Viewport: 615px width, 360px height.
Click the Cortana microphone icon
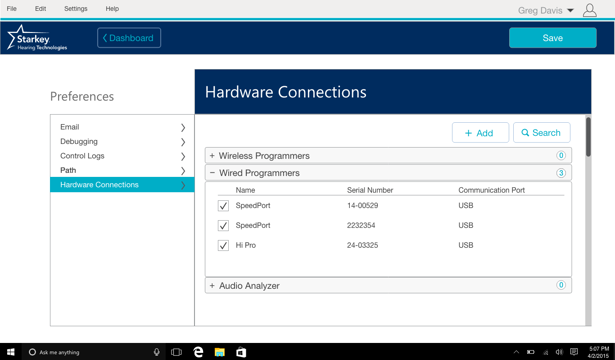[156, 352]
